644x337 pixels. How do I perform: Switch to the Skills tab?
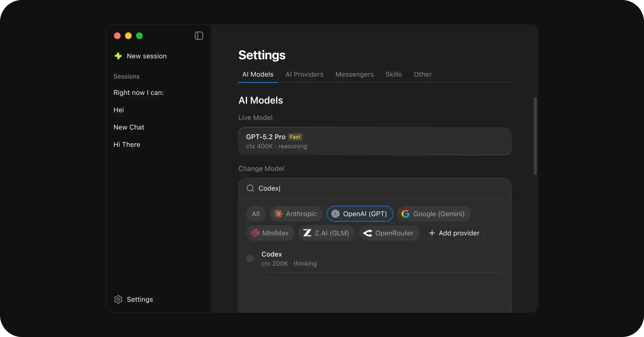[393, 74]
